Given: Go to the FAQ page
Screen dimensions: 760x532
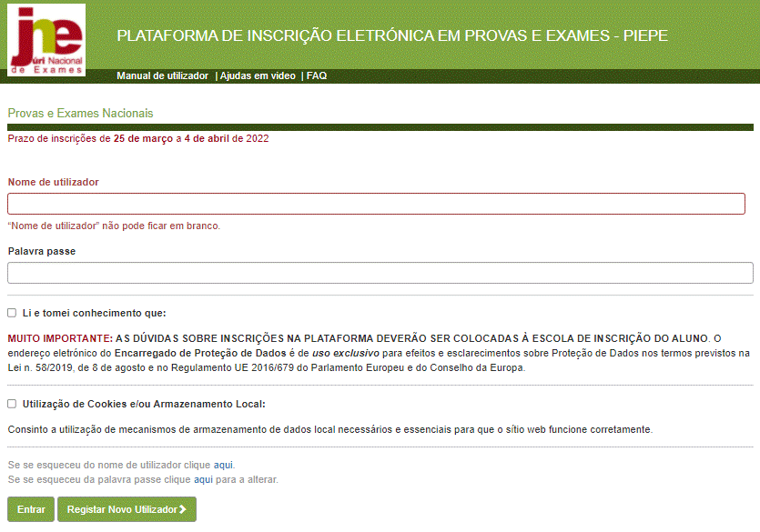Looking at the screenshot, I should [x=317, y=76].
